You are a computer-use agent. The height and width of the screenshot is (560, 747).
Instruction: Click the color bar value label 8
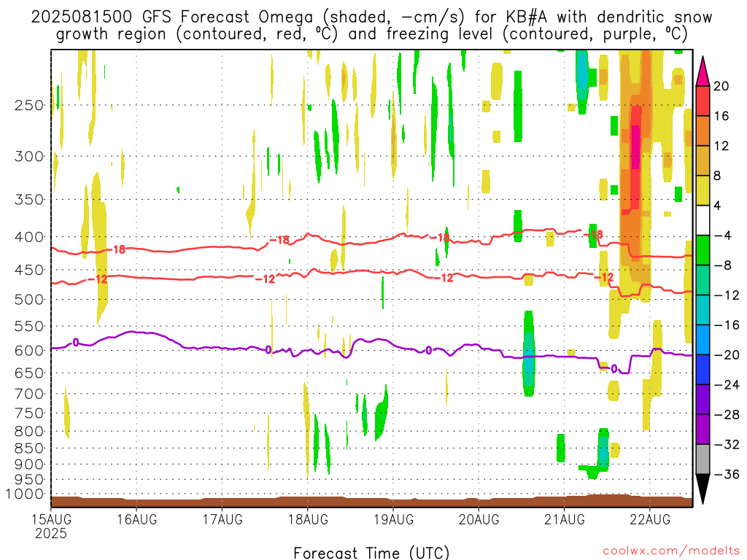pyautogui.click(x=718, y=176)
